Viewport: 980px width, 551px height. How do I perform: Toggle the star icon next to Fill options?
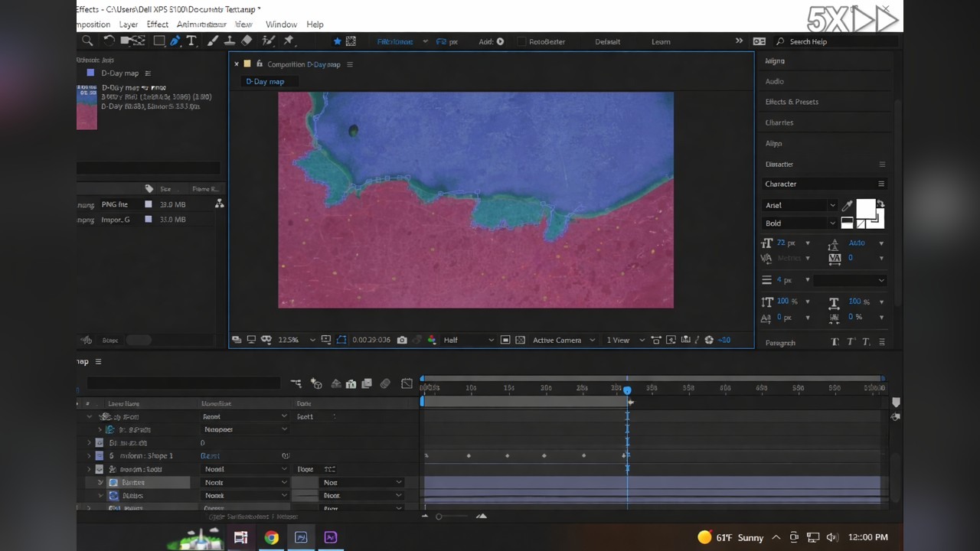coord(337,41)
